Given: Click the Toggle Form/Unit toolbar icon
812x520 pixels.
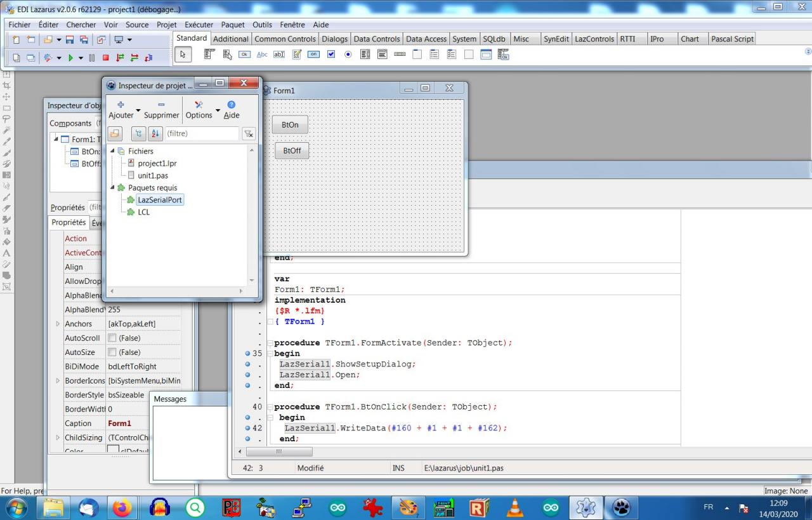Looking at the screenshot, I should tap(101, 39).
